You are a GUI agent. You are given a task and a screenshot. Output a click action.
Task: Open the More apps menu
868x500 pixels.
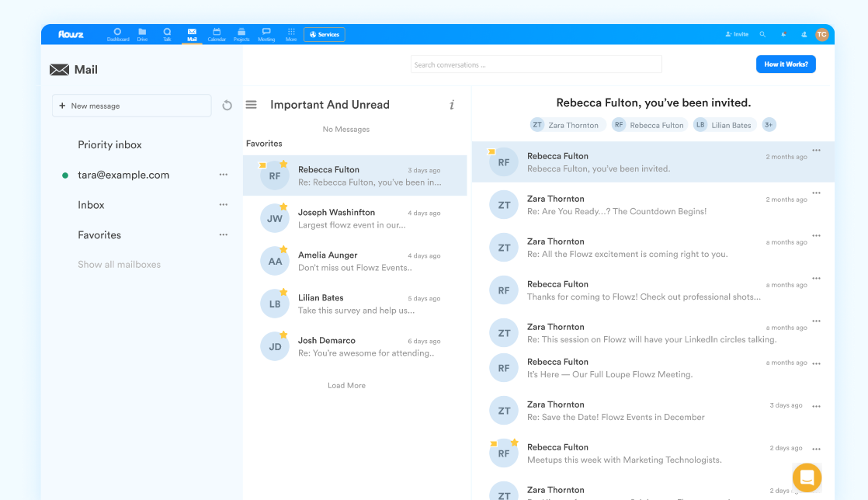pos(291,34)
